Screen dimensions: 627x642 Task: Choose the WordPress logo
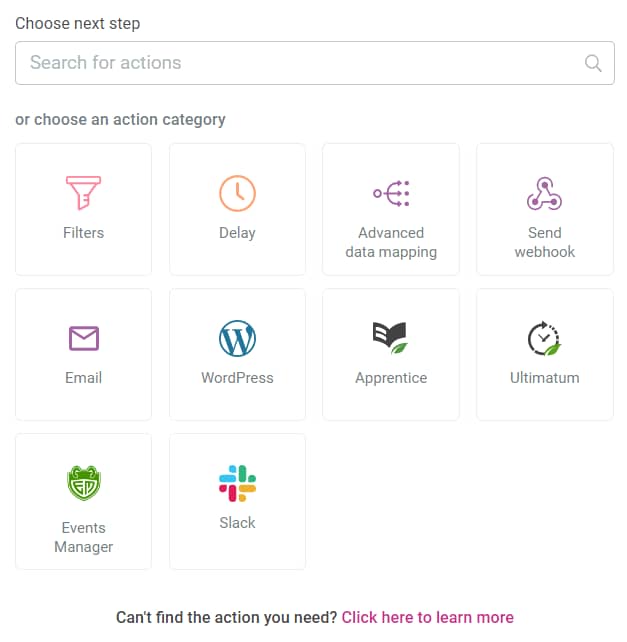(x=237, y=338)
